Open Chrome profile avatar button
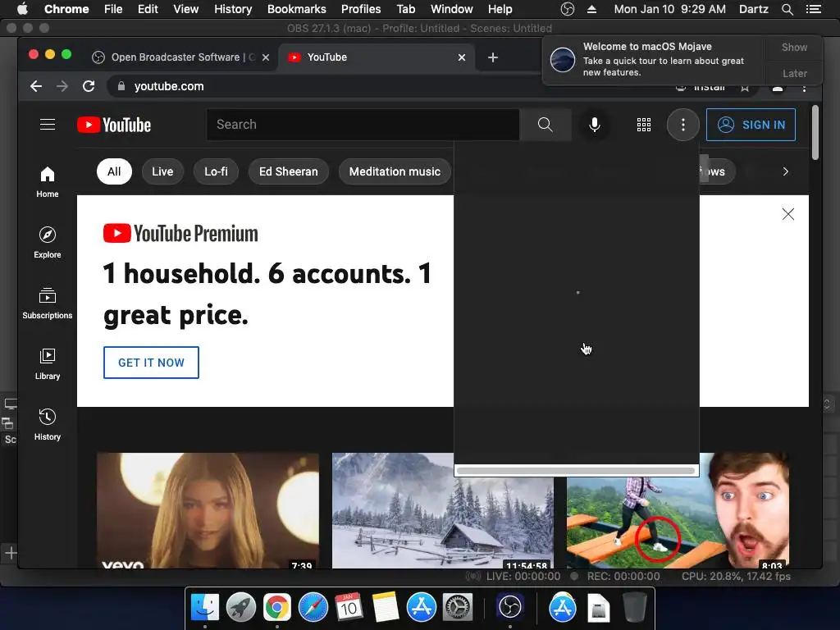The height and width of the screenshot is (630, 840). (778, 88)
